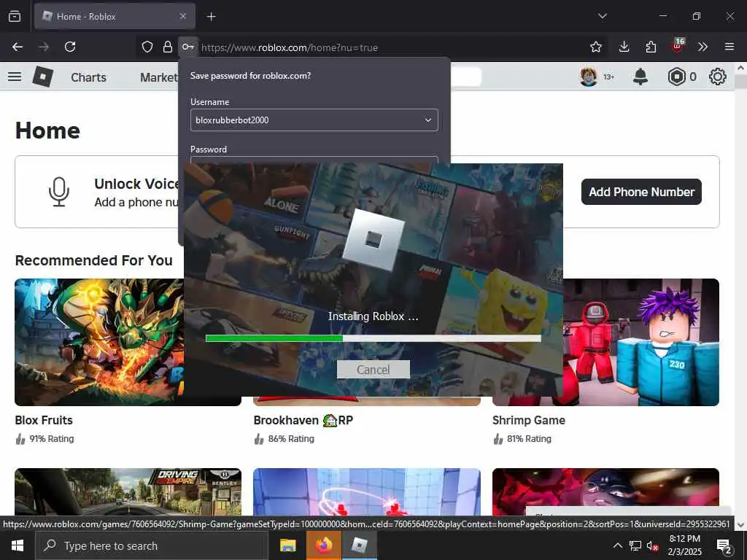Image resolution: width=747 pixels, height=560 pixels.
Task: Click the Roblox installer taskbar icon
Action: (x=359, y=545)
